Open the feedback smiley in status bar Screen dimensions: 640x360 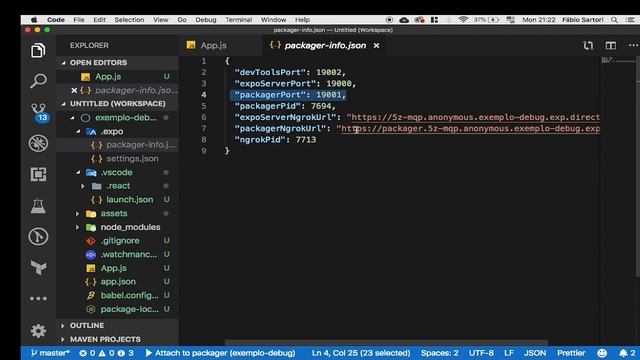click(602, 353)
